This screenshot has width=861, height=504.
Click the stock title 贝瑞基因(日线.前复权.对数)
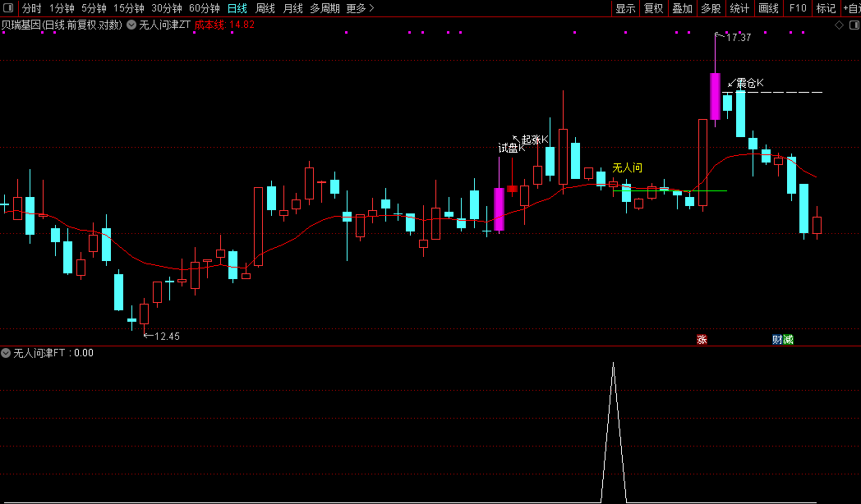pyautogui.click(x=62, y=25)
